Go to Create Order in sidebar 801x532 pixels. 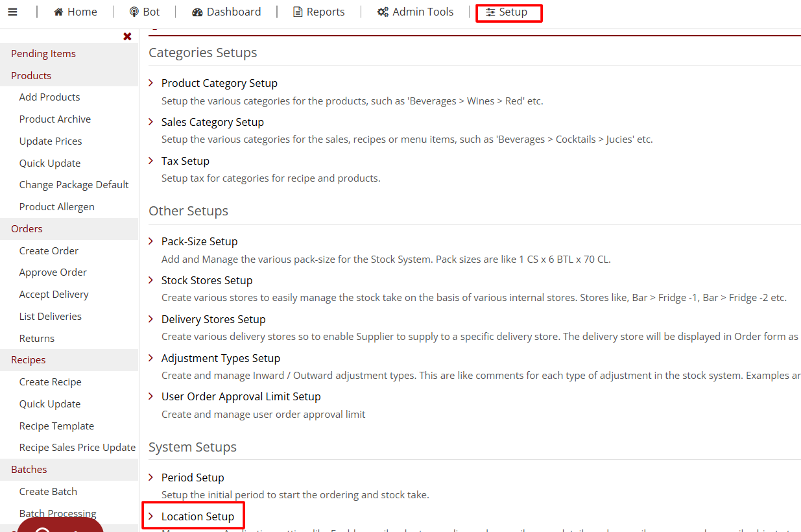(x=49, y=251)
